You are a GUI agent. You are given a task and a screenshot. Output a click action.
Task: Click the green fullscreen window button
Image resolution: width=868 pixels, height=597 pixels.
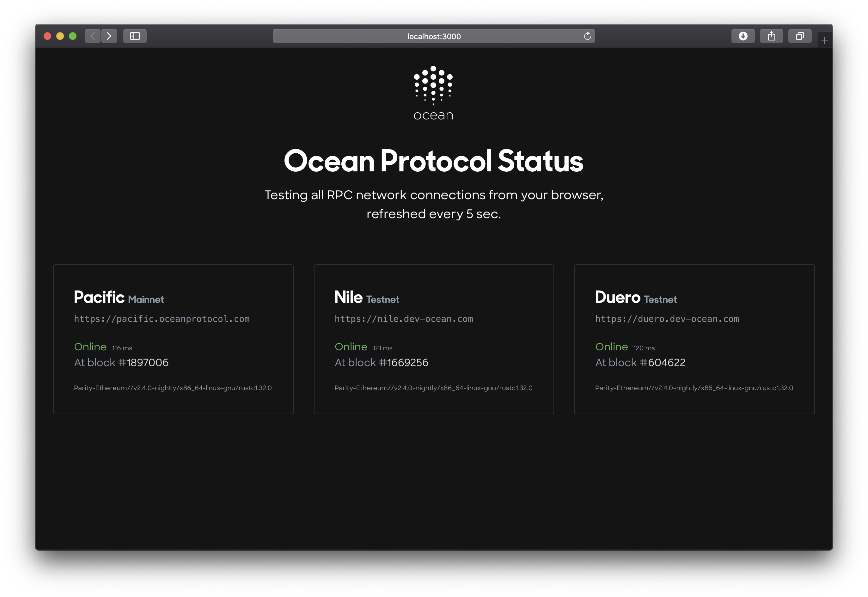(73, 36)
